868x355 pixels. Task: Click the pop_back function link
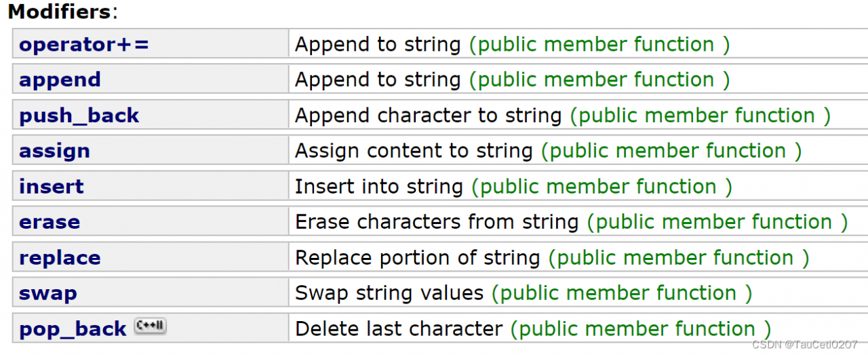(73, 329)
